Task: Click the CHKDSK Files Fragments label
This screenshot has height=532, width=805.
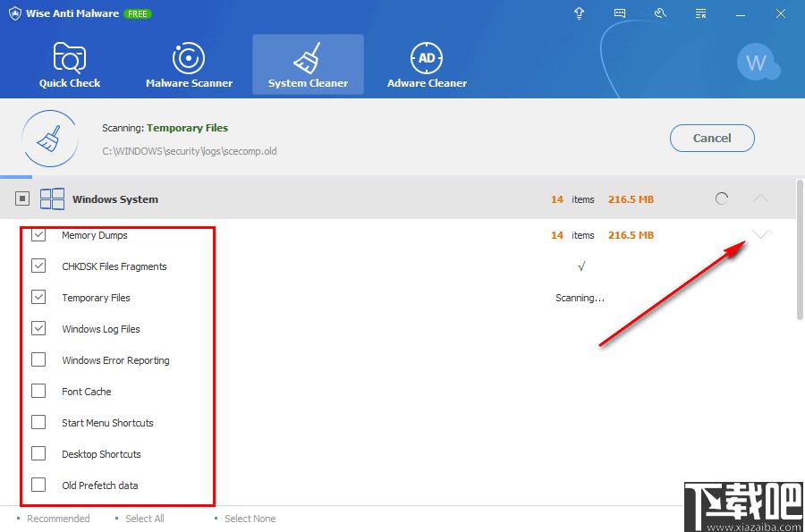Action: (x=114, y=266)
